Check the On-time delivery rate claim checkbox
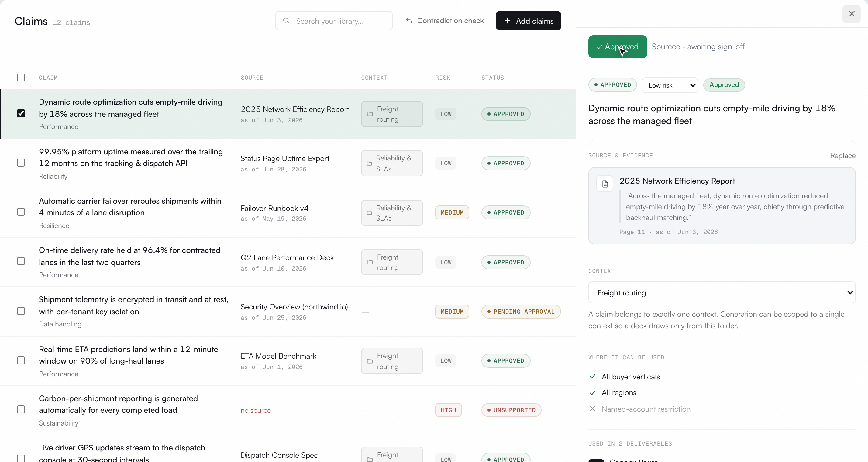This screenshot has height=462, width=868. pos(21,261)
